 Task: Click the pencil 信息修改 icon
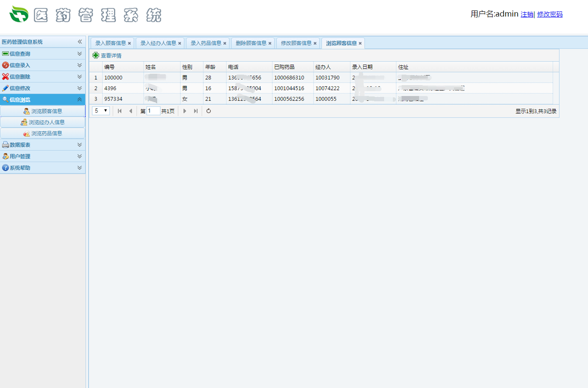pos(5,88)
